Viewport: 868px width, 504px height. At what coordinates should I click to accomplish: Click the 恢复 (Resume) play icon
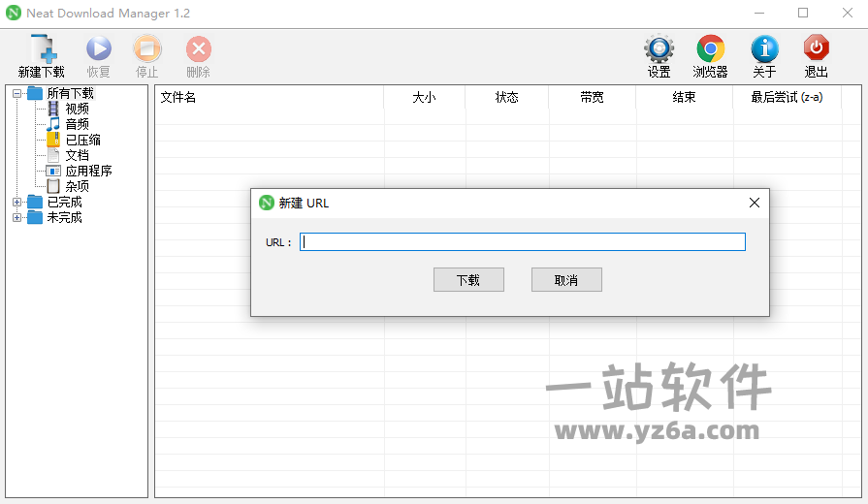coord(99,48)
